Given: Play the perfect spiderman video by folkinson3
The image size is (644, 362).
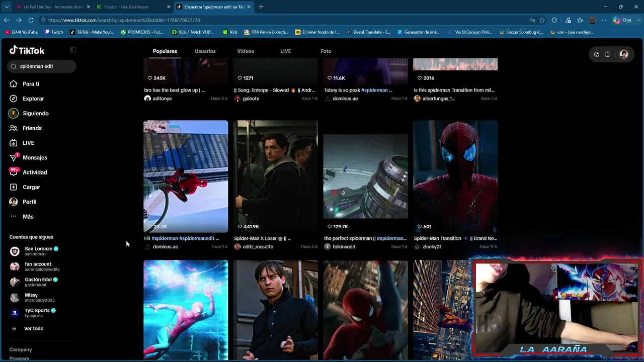Looking at the screenshot, I should [x=366, y=176].
